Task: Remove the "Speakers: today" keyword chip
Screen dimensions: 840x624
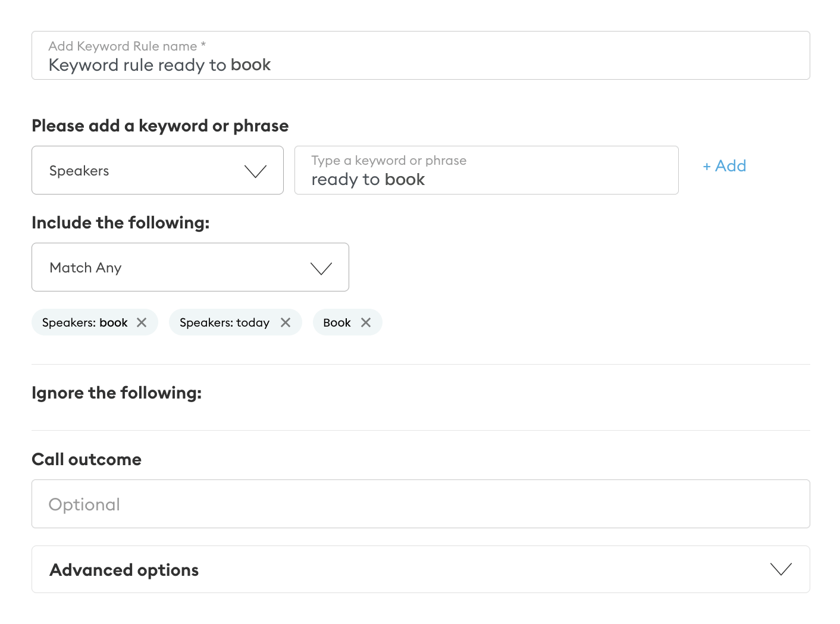Action: pos(286,322)
